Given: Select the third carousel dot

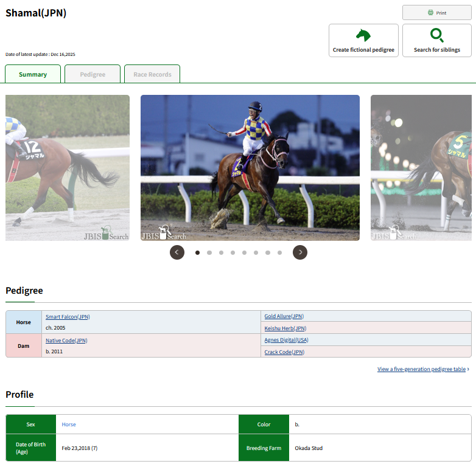Looking at the screenshot, I should pos(221,252).
